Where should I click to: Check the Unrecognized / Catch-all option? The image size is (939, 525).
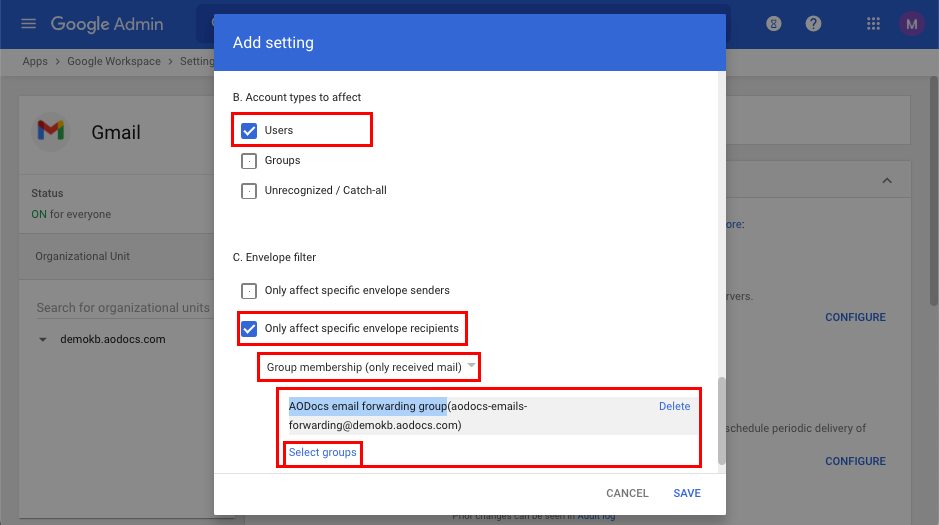point(249,190)
